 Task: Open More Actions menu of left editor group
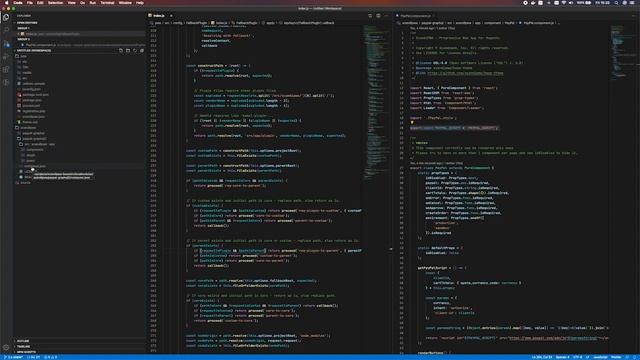click(x=386, y=16)
